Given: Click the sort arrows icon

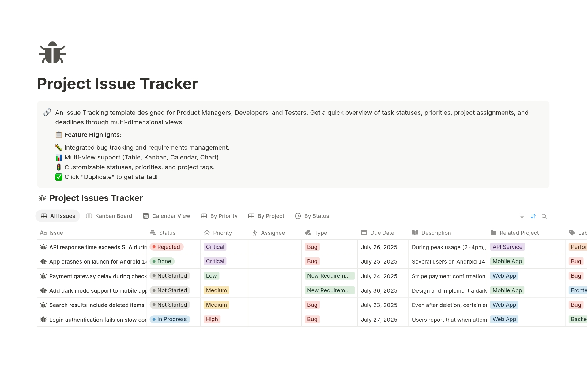Looking at the screenshot, I should (x=533, y=216).
